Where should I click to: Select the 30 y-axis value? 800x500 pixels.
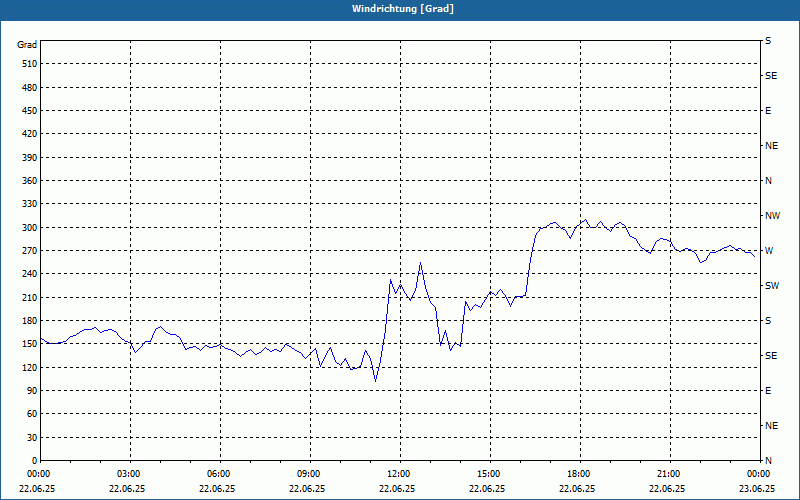pos(32,437)
